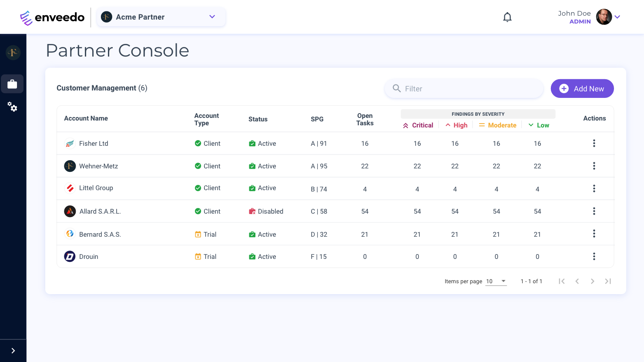Click the Add New button
Screen dimensions: 644x362
point(582,89)
